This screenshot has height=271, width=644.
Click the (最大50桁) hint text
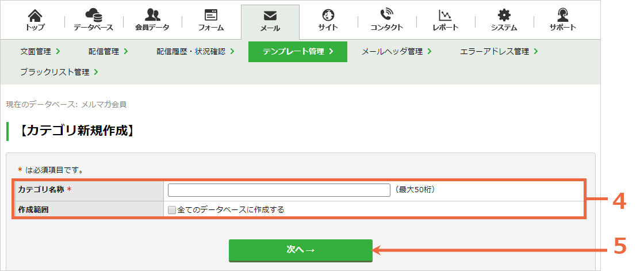(x=413, y=190)
